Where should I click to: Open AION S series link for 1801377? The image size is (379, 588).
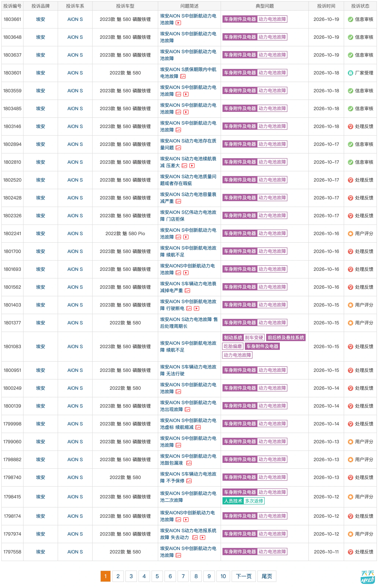pyautogui.click(x=75, y=323)
